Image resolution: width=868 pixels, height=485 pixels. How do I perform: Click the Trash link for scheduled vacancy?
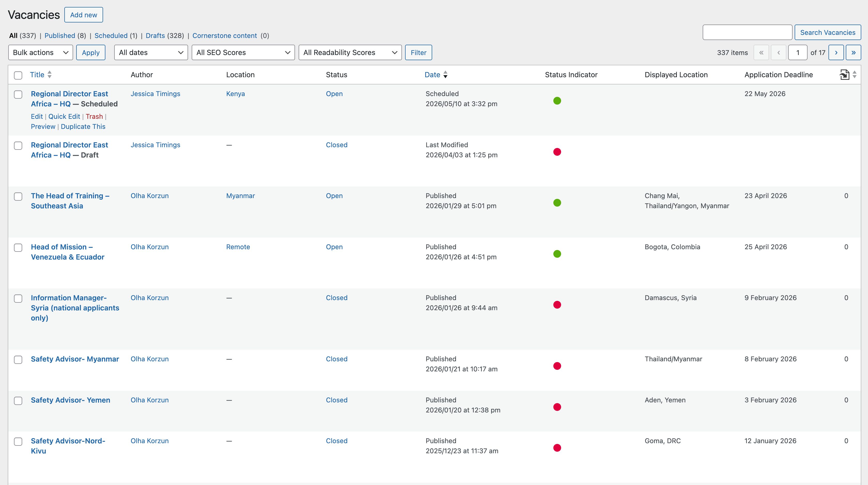point(94,116)
